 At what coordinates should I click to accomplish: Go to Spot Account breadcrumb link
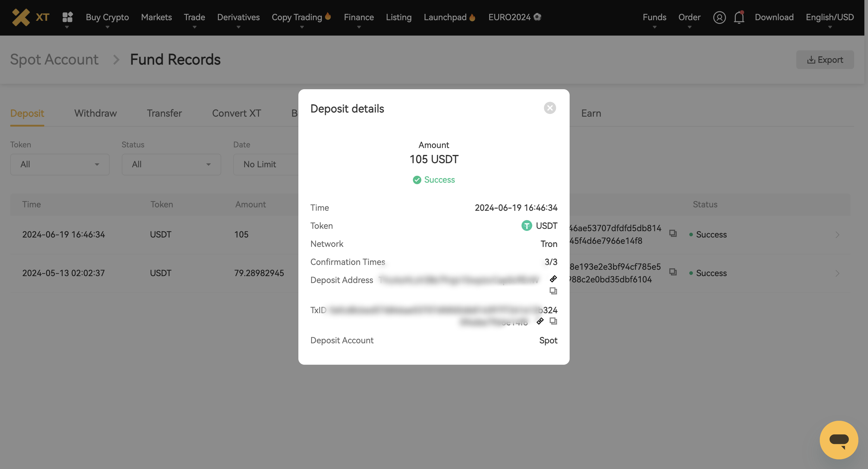[x=54, y=60]
